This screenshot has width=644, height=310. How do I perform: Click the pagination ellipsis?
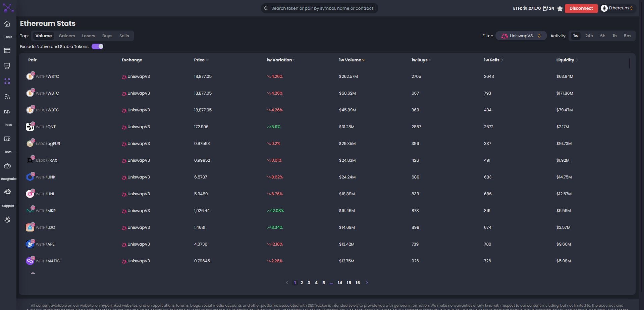click(x=331, y=283)
